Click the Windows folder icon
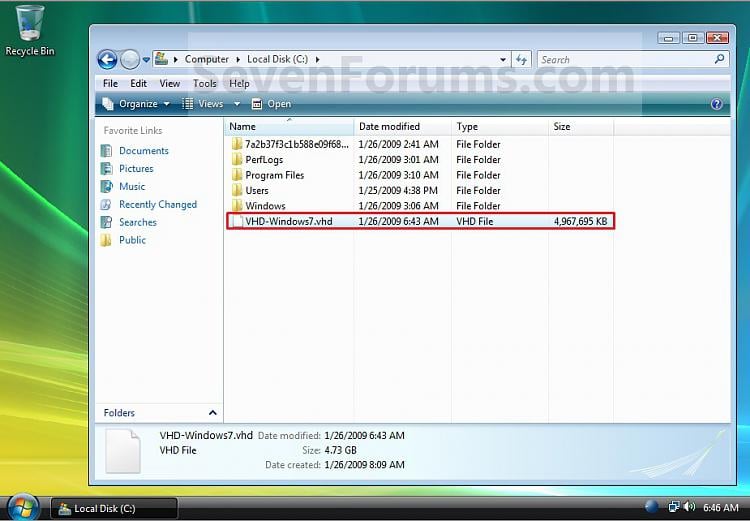Viewport: 750px width, 521px height. (237, 205)
